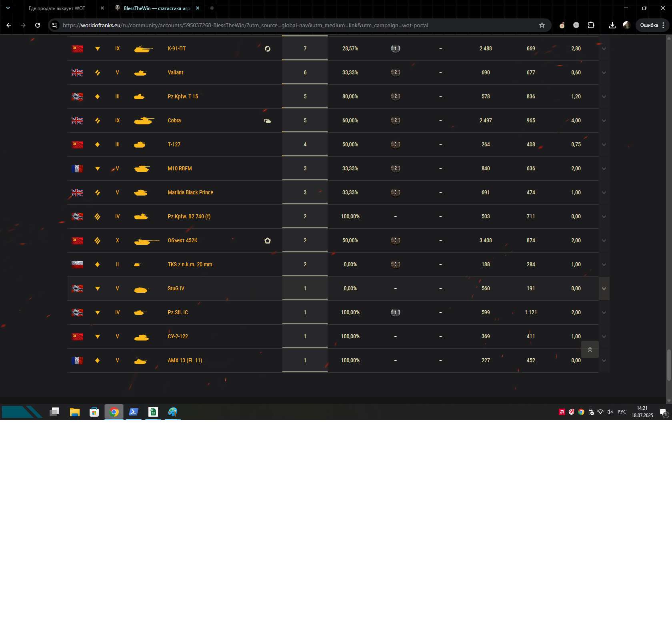The width and height of the screenshot is (672, 629).
Task: Open the Matilda Black Prince tank link
Action: pos(190,192)
